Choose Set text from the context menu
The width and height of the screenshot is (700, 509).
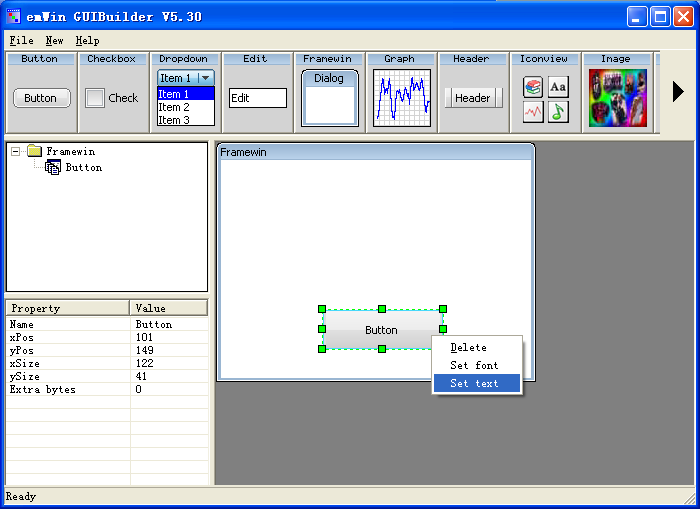[477, 383]
